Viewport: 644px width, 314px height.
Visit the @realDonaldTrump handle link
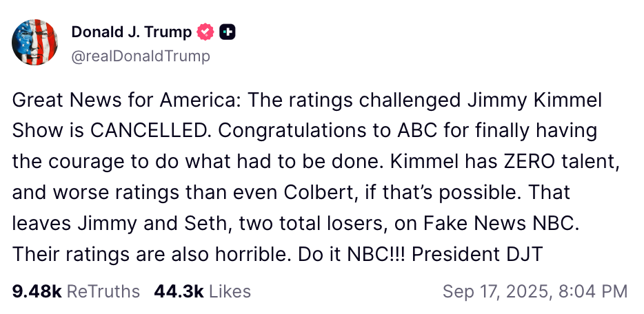coord(141,56)
